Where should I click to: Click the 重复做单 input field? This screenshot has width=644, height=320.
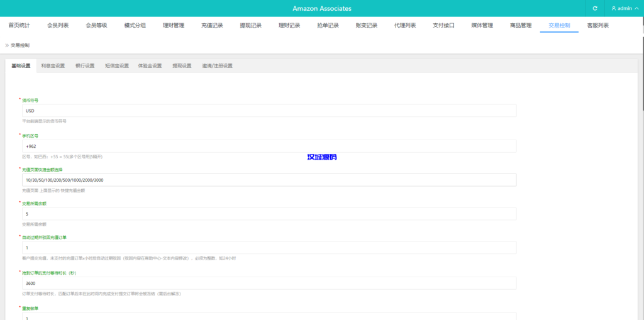click(x=269, y=317)
